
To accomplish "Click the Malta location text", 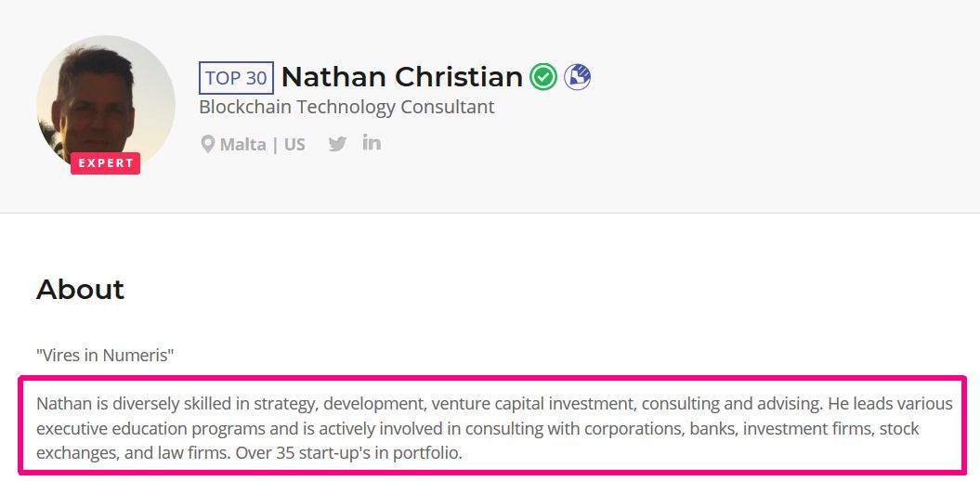I will [243, 145].
